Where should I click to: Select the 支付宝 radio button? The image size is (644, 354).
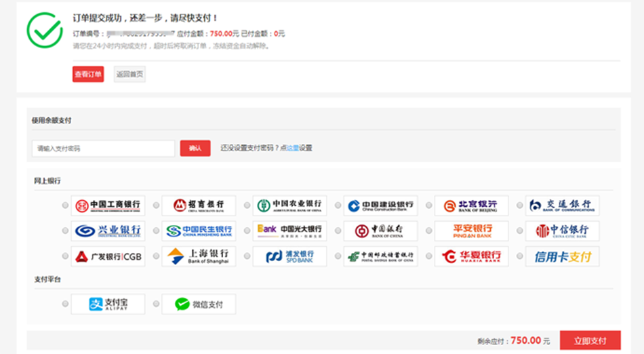pyautogui.click(x=65, y=304)
